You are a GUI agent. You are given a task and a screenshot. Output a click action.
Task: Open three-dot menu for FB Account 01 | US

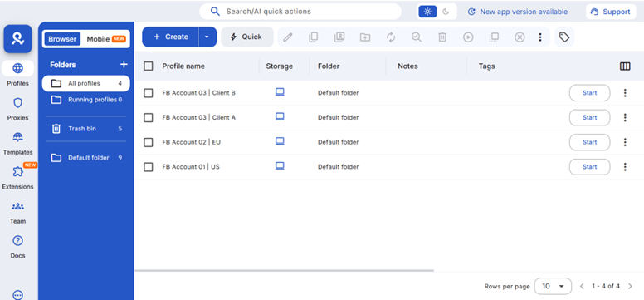tap(625, 167)
